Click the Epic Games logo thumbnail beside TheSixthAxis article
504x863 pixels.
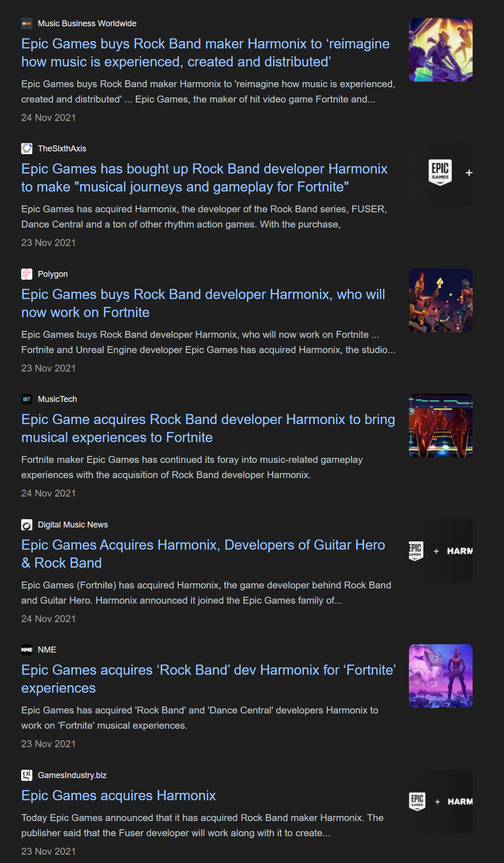coord(441,175)
